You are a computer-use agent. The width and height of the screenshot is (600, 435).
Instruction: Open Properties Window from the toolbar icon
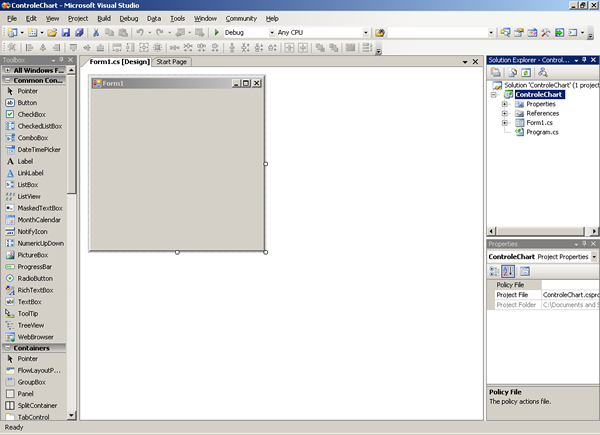point(519,33)
